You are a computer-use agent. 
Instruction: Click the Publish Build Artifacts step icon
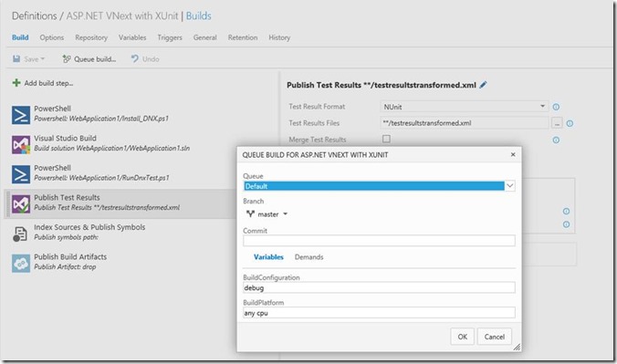click(21, 264)
